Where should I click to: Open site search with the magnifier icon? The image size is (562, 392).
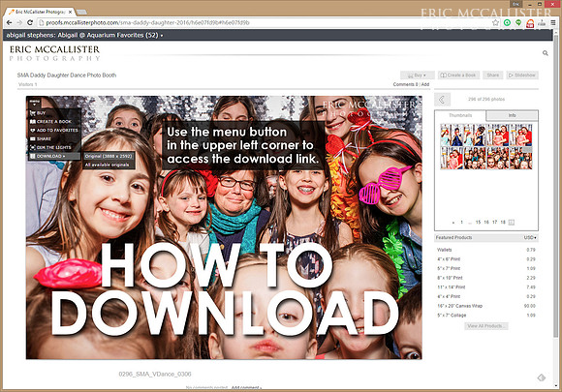click(546, 53)
